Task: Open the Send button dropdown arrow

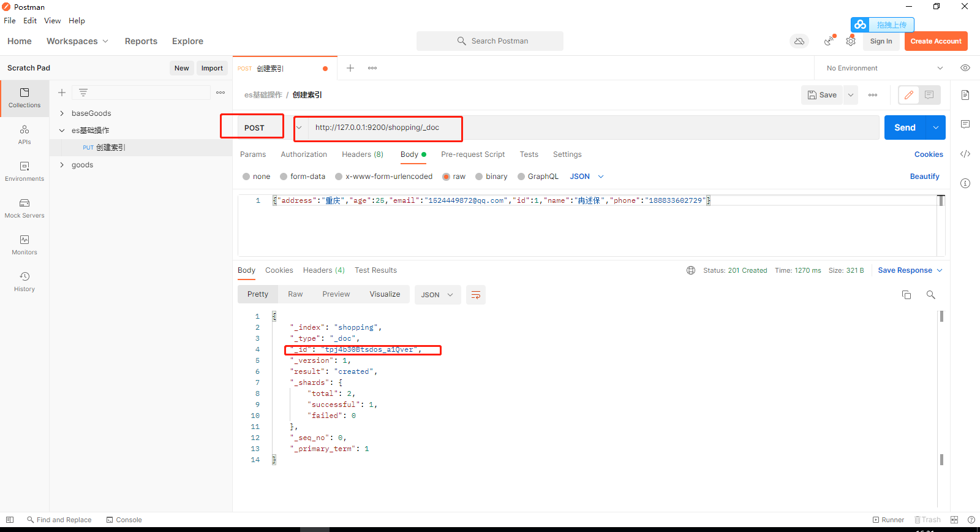Action: click(936, 127)
